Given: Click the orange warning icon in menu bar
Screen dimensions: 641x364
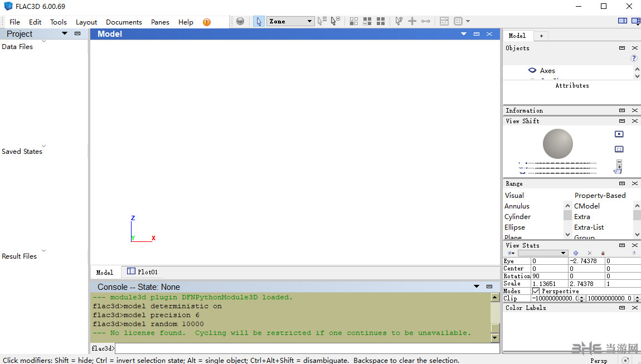Looking at the screenshot, I should [207, 22].
